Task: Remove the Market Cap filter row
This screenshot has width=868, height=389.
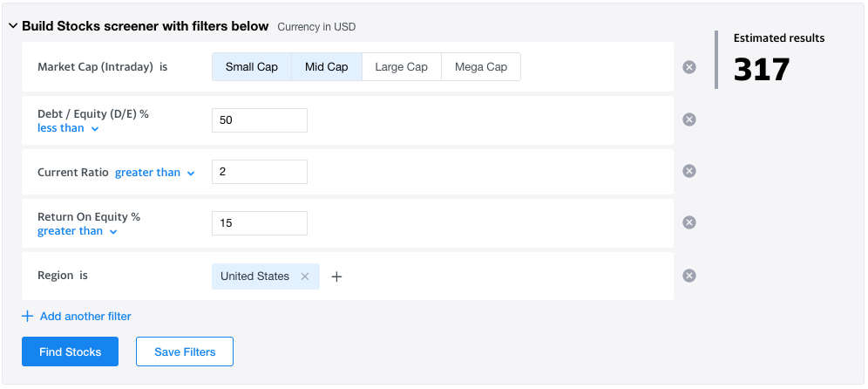Action: pos(688,67)
